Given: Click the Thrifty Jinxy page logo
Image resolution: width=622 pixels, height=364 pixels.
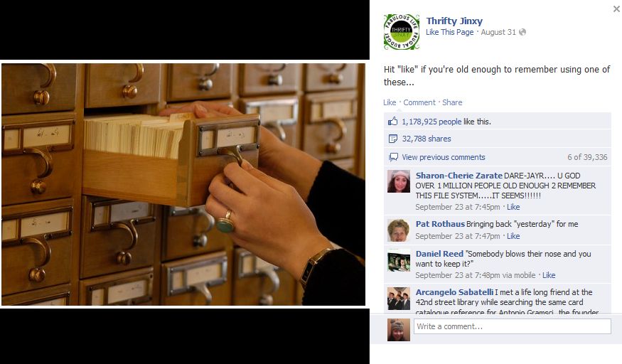Looking at the screenshot, I should click(x=402, y=32).
